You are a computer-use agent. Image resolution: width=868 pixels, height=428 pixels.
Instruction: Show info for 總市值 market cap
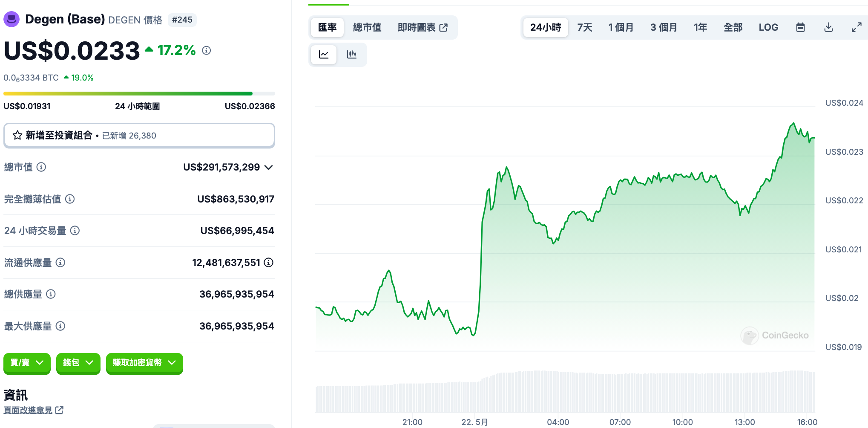click(41, 167)
